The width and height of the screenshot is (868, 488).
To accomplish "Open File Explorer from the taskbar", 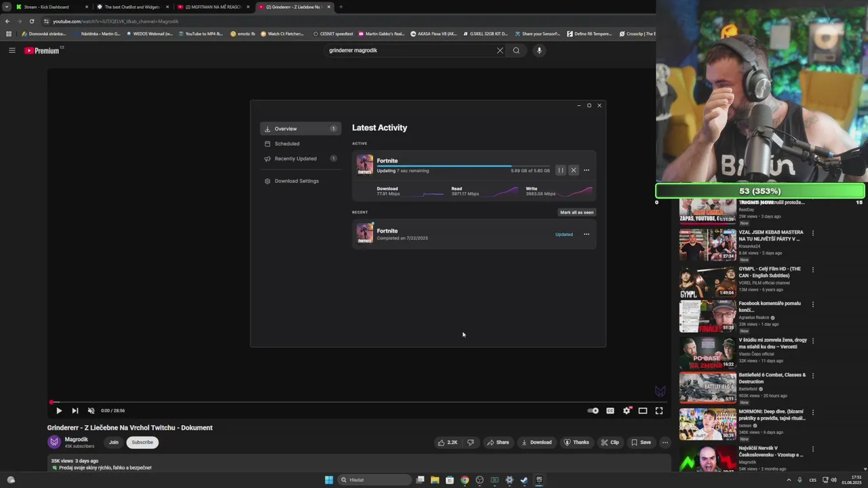I will point(435,480).
